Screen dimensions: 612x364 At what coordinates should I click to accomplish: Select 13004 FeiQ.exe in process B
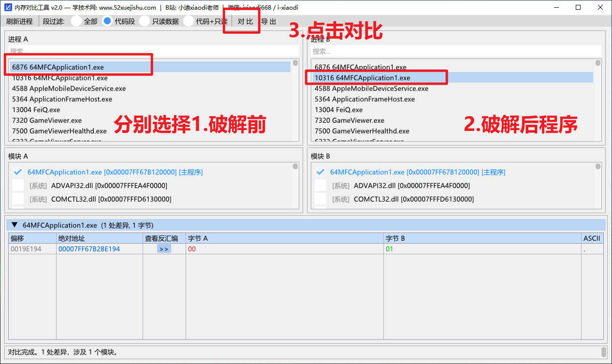452,110
